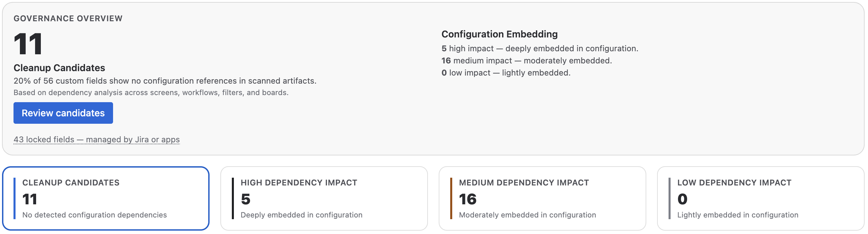Viewport: 868px width, 234px height.
Task: Click the Review candidates button
Action: [63, 113]
